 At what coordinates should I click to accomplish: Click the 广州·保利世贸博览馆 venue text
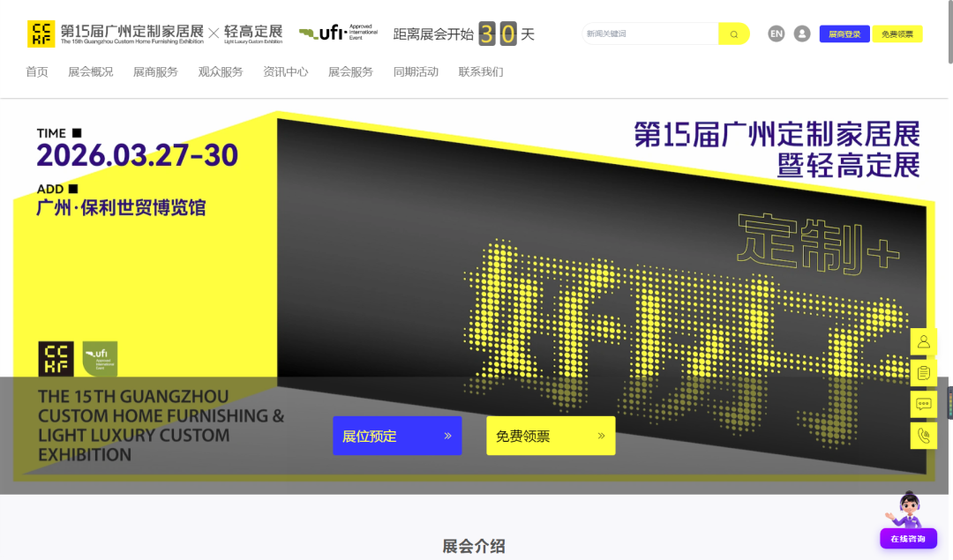pyautogui.click(x=121, y=208)
